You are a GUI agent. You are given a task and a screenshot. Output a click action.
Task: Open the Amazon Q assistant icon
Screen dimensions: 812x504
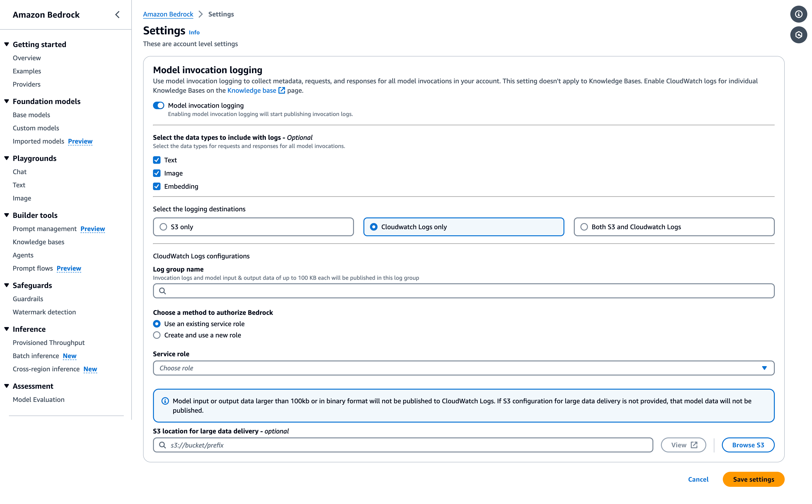pyautogui.click(x=799, y=35)
